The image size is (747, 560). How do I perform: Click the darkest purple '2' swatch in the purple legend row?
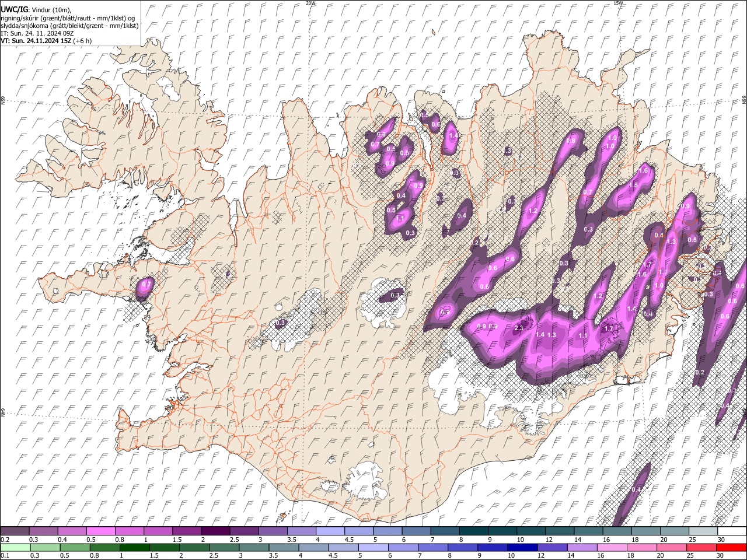click(215, 531)
